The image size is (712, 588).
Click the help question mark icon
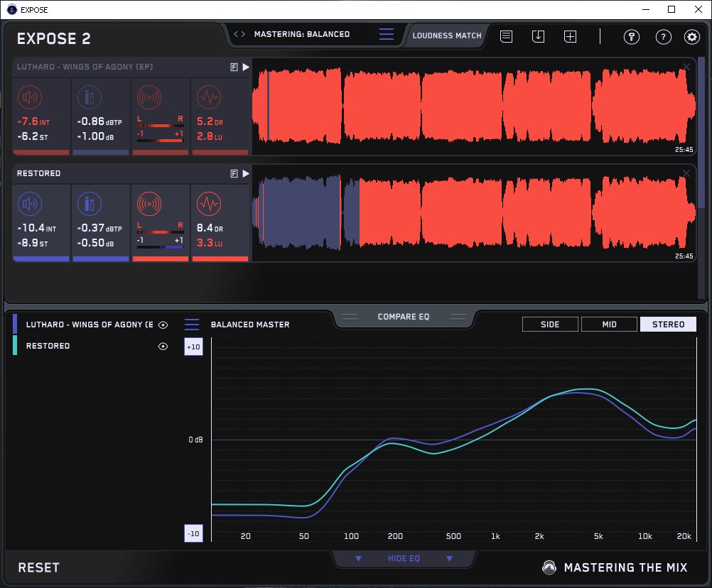click(x=663, y=37)
